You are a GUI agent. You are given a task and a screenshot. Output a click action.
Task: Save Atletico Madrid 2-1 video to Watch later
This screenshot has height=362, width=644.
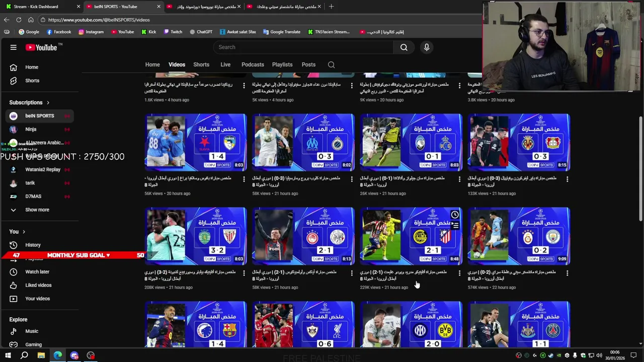pyautogui.click(x=455, y=215)
